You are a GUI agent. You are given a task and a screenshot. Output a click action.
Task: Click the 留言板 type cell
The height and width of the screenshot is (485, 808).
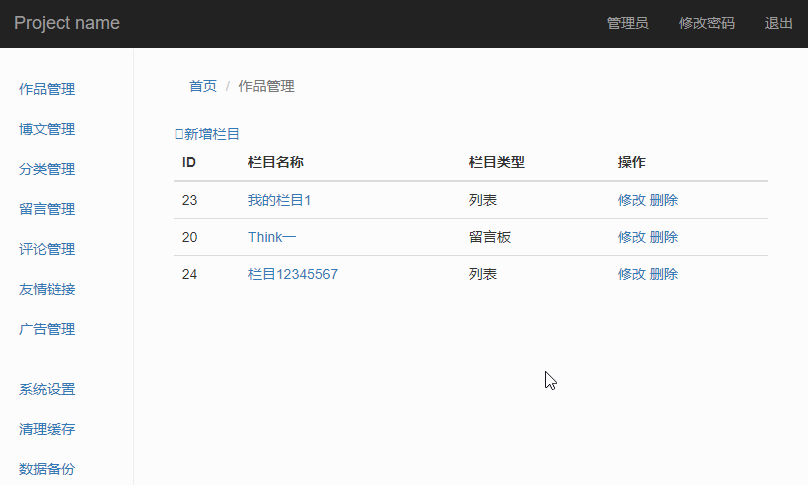pos(490,237)
